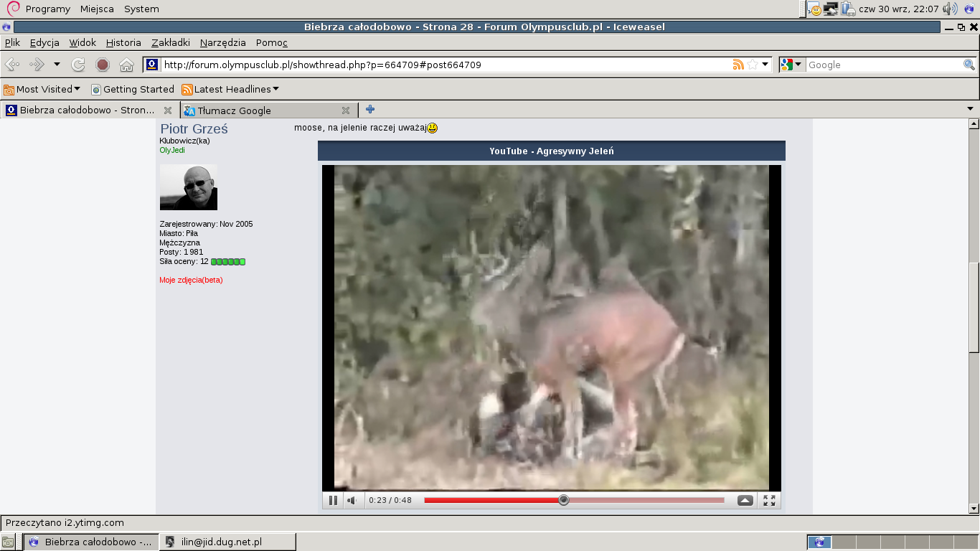Open the Zakładki menu

(171, 42)
